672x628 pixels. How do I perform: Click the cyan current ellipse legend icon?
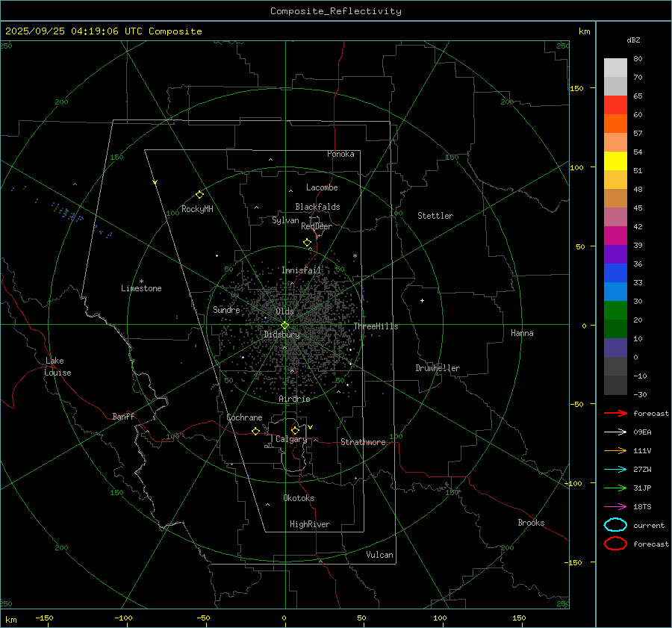pos(615,525)
